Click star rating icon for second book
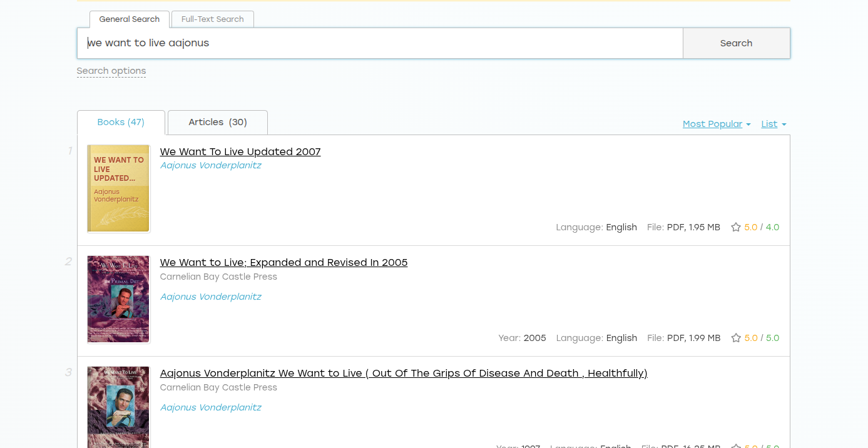Image resolution: width=868 pixels, height=448 pixels. coord(736,338)
